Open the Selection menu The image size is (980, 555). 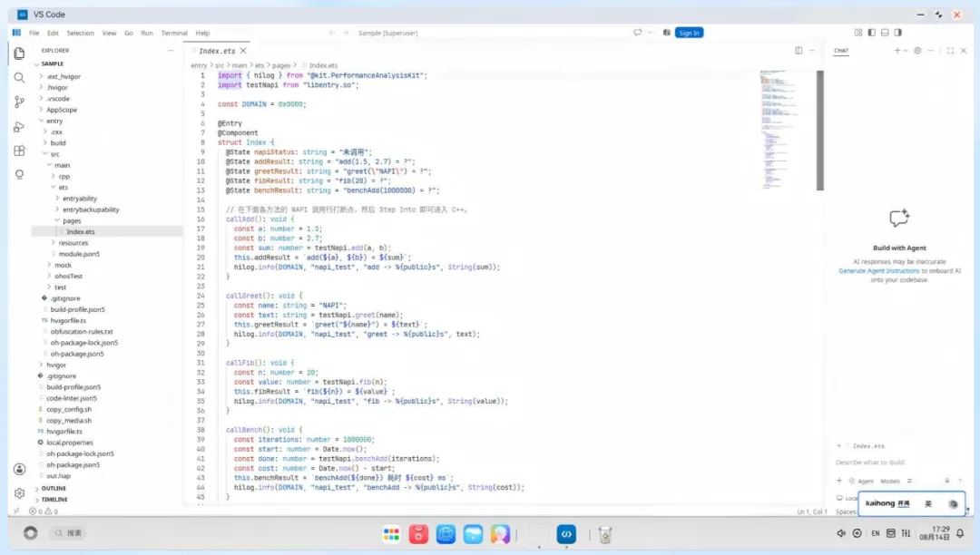[80, 33]
